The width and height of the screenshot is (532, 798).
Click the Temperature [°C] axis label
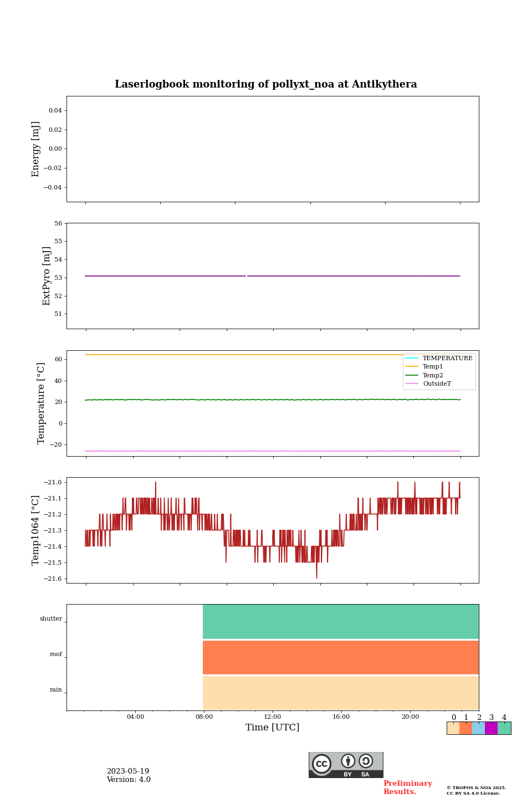click(41, 403)
